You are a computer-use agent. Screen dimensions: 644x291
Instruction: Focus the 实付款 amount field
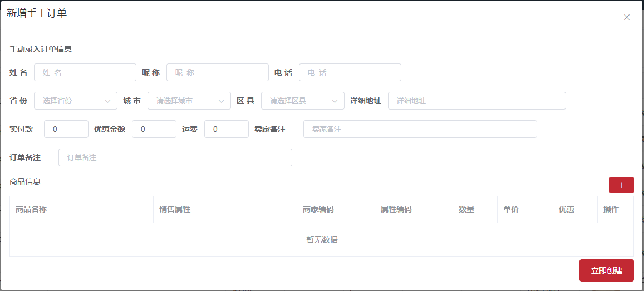tap(66, 129)
